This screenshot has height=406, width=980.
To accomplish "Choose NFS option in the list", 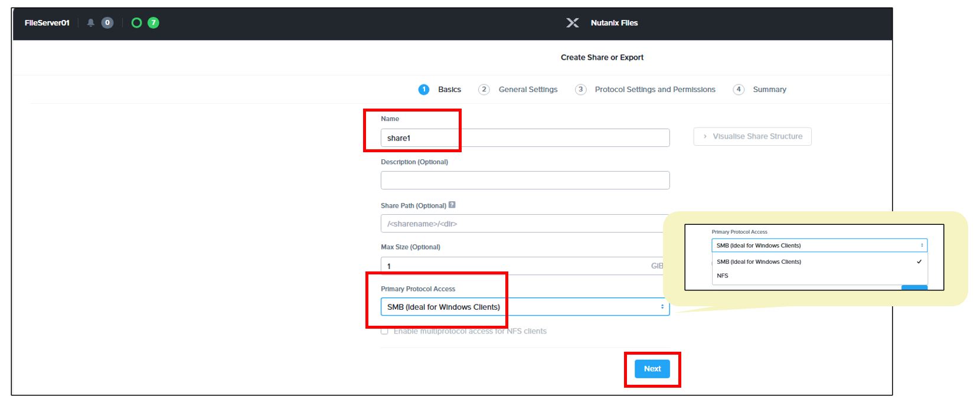I will tap(819, 276).
